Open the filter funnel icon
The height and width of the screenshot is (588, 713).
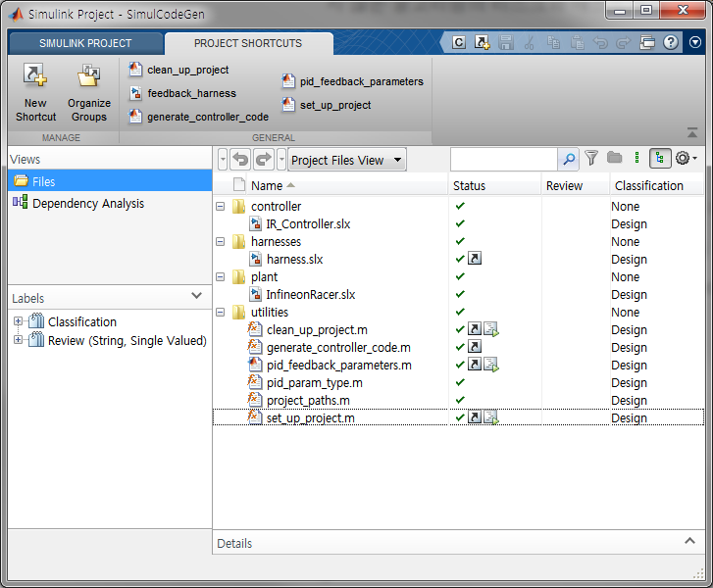(591, 158)
